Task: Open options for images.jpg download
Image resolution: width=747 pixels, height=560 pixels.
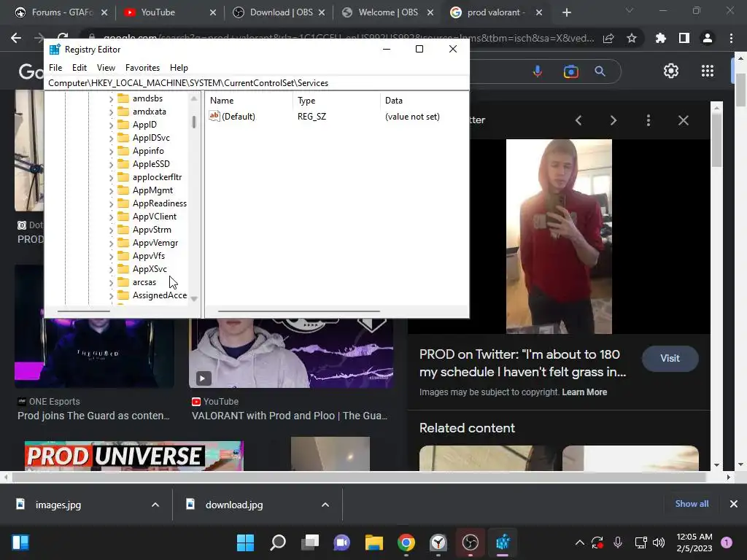Action: (x=155, y=505)
